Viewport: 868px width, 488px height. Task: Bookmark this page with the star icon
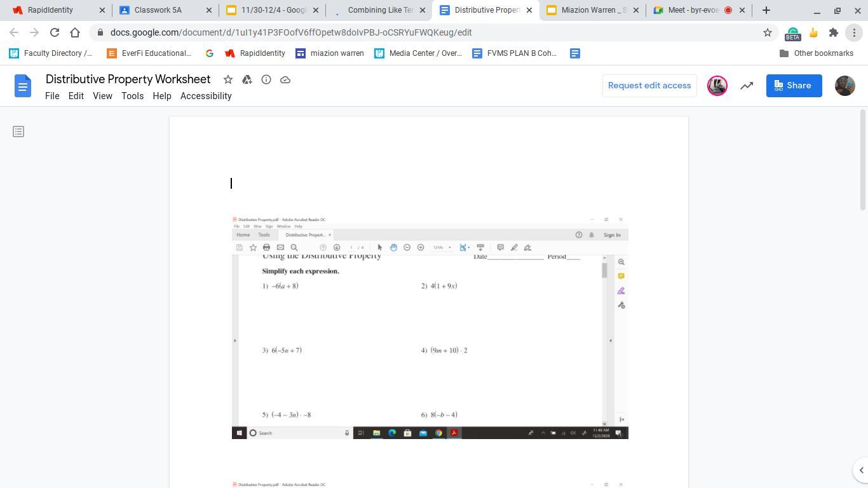(768, 32)
